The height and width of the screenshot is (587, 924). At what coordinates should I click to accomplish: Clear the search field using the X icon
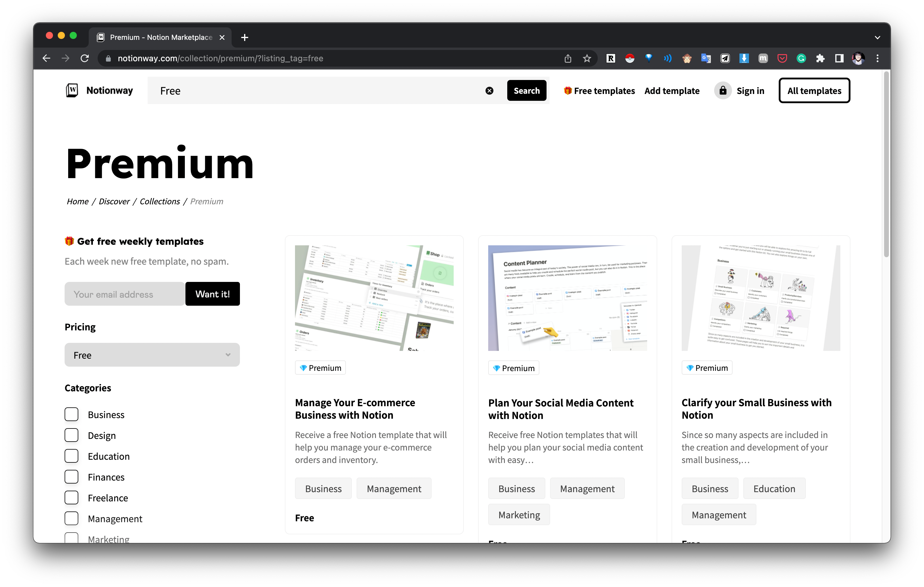tap(489, 90)
